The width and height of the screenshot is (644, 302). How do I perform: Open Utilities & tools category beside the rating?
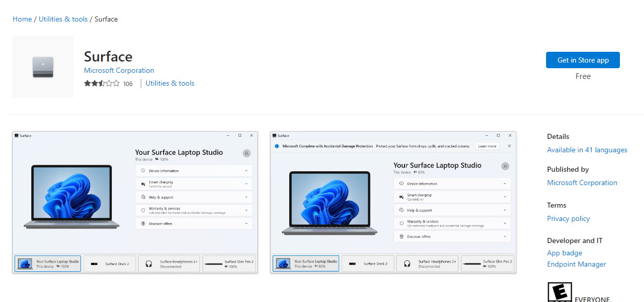[x=170, y=83]
